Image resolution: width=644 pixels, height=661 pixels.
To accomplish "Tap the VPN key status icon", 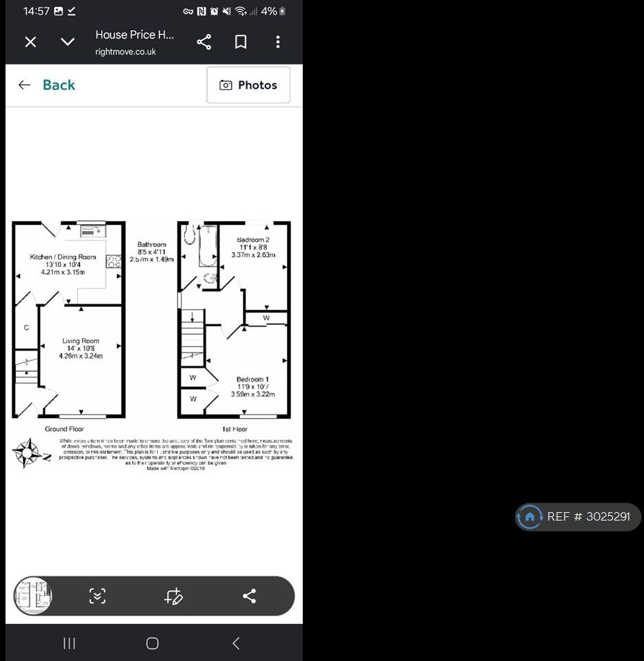I will coord(188,12).
